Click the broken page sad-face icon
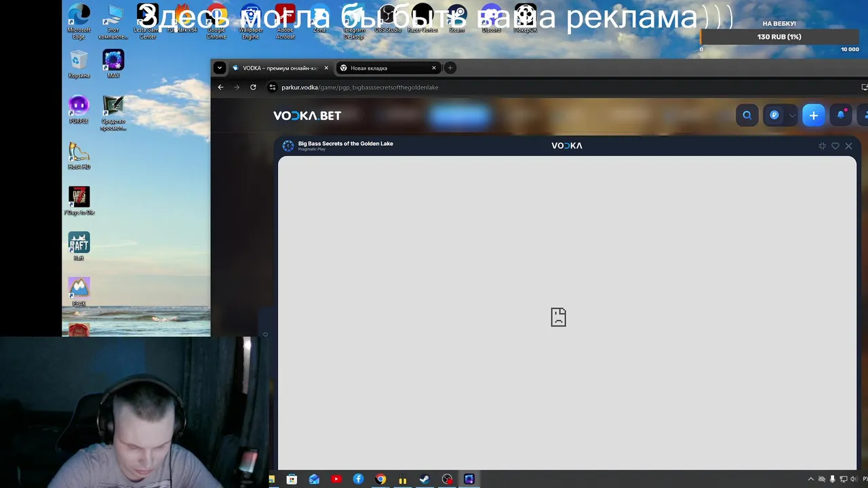The width and height of the screenshot is (868, 488). [x=558, y=317]
